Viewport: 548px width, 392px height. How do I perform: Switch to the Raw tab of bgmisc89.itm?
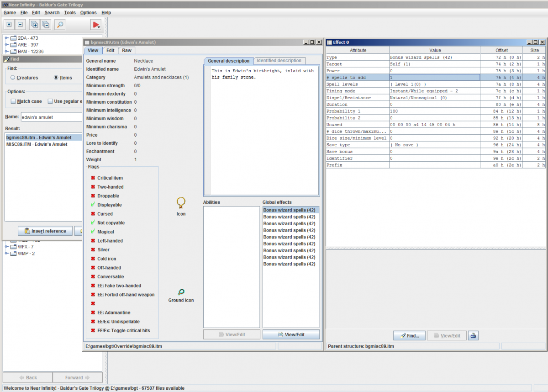pyautogui.click(x=126, y=50)
